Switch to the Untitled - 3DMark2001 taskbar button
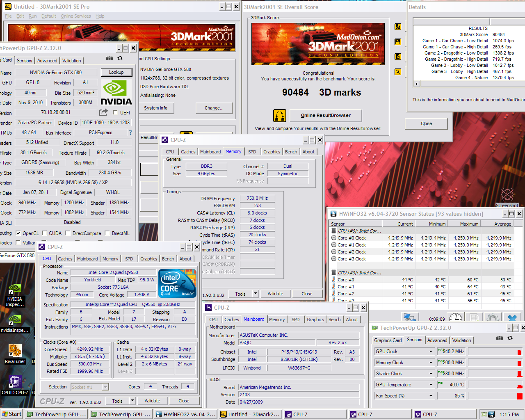 (250, 414)
